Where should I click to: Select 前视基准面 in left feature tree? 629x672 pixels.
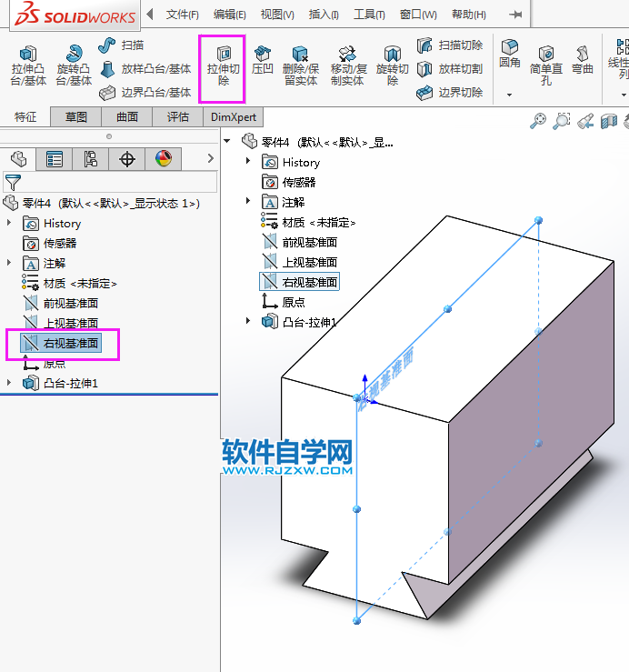click(61, 304)
